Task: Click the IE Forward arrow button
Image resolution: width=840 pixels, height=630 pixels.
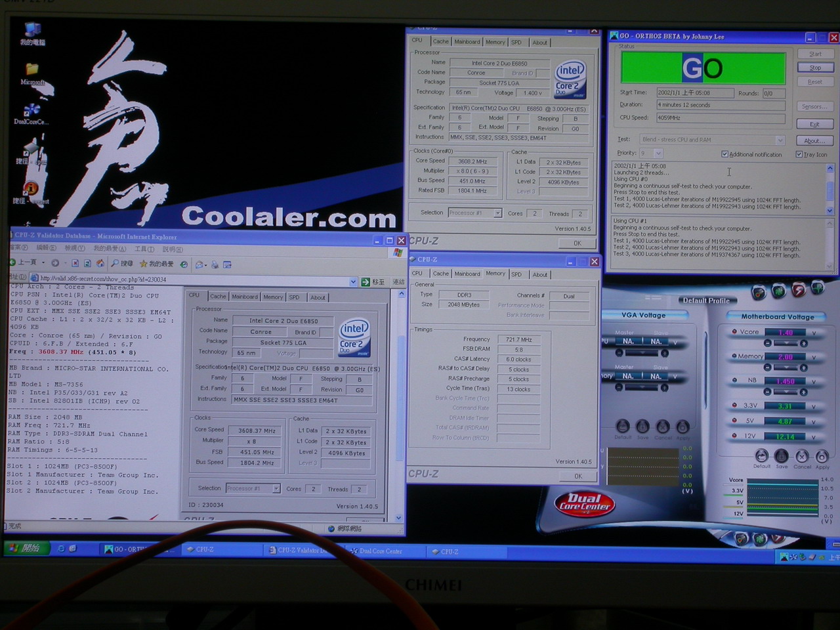Action: [56, 263]
